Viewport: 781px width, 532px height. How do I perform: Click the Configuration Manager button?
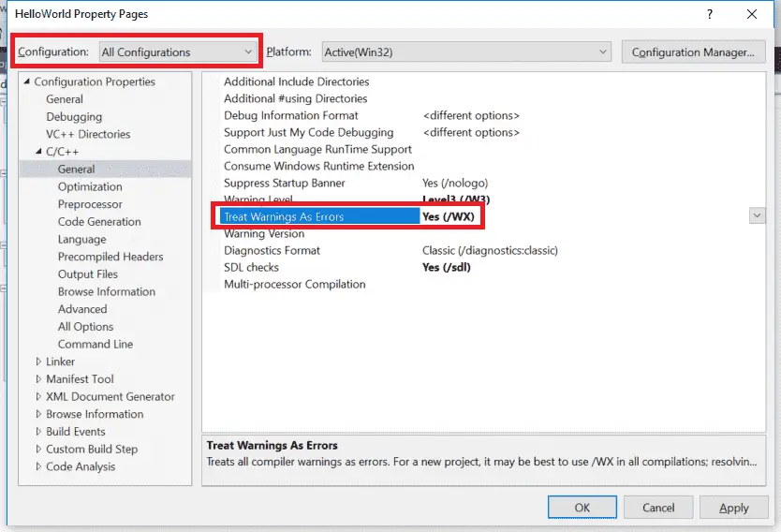pos(693,52)
